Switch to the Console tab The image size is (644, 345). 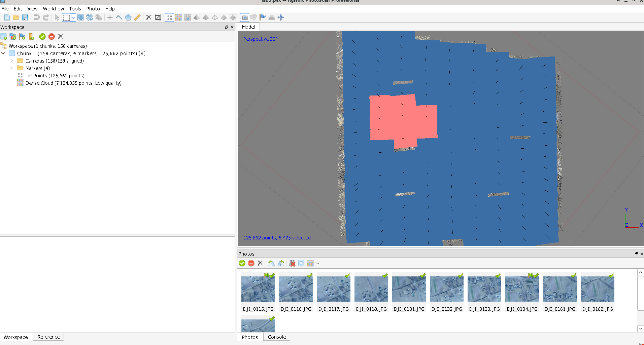click(x=277, y=337)
